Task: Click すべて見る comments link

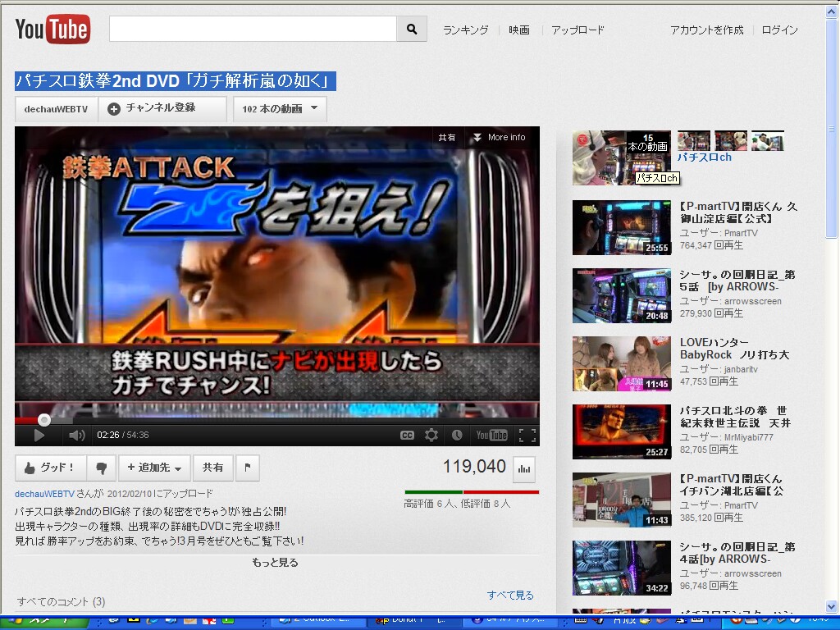Action: [x=510, y=596]
